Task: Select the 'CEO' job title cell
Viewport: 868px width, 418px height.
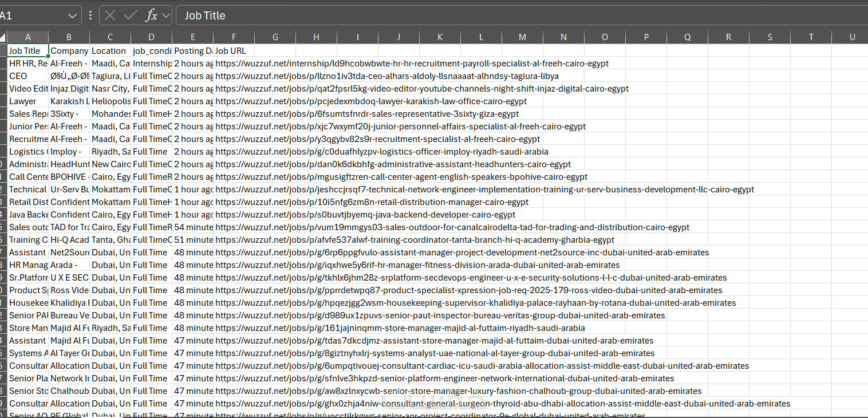Action: pos(28,76)
